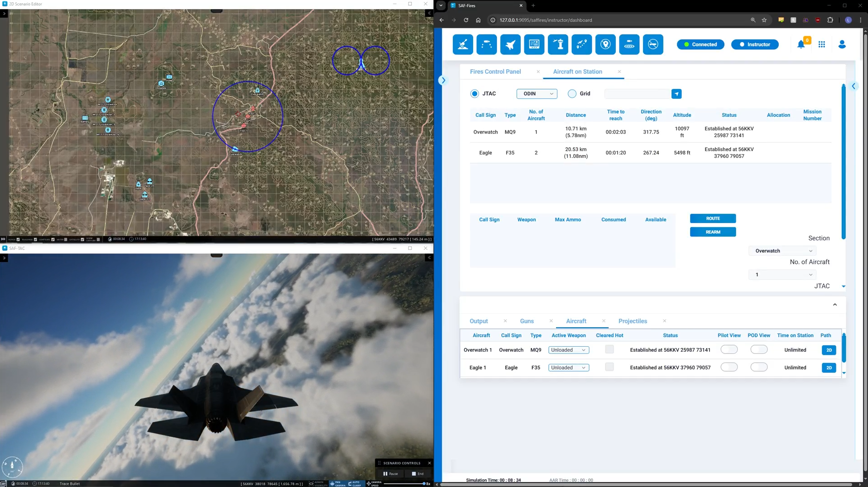Open the apps grid icon
The image size is (868, 487).
pos(821,44)
